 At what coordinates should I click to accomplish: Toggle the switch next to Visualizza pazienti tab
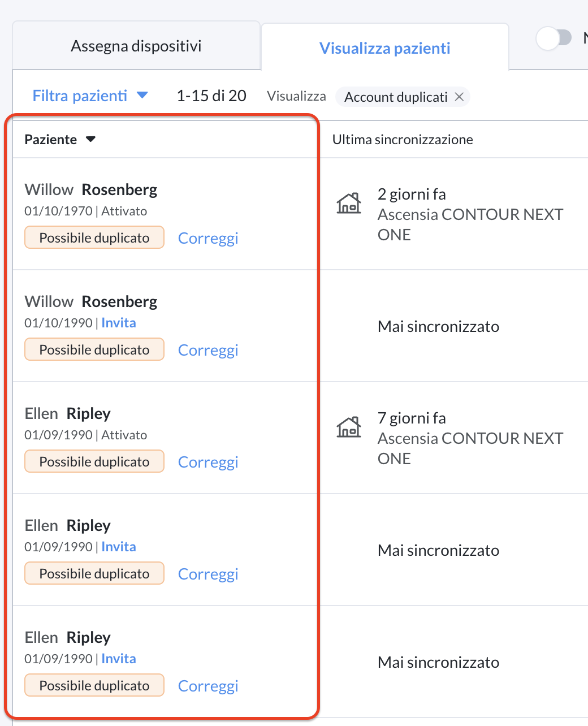pyautogui.click(x=555, y=38)
